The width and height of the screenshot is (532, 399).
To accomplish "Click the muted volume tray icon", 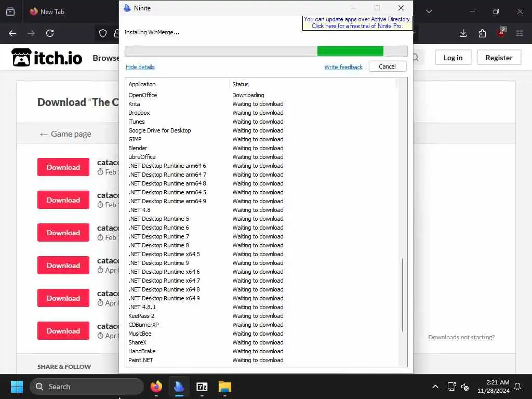I will click(x=465, y=387).
